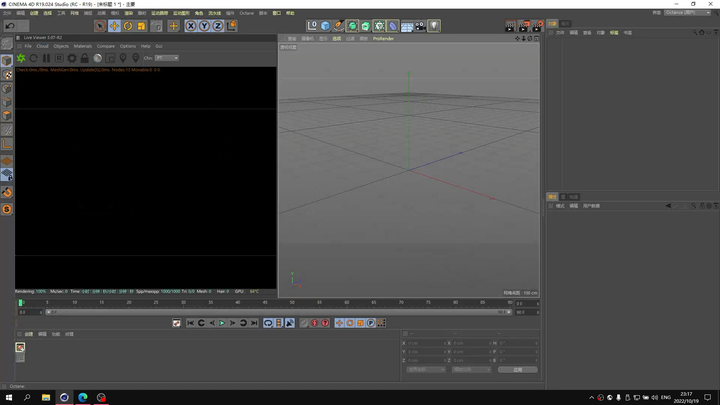The height and width of the screenshot is (405, 720).
Task: Open the Chn channel dropdown
Action: click(x=166, y=58)
